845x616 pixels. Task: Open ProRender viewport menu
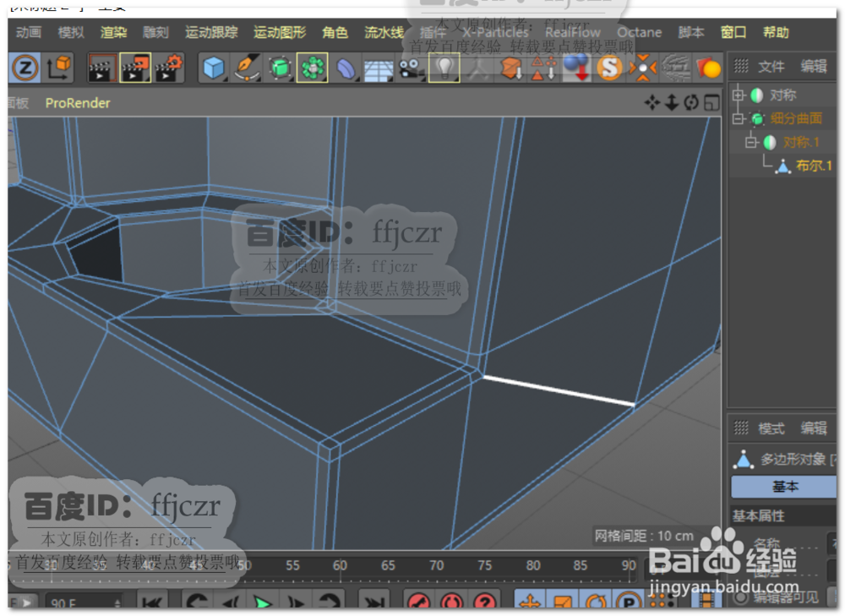tap(78, 103)
